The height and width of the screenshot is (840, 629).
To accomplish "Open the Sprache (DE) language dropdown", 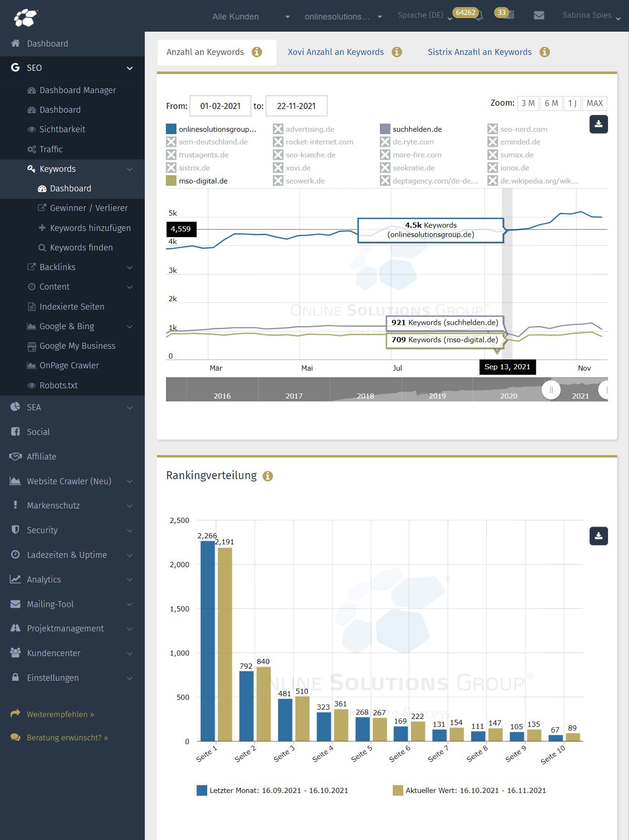I will [x=425, y=15].
